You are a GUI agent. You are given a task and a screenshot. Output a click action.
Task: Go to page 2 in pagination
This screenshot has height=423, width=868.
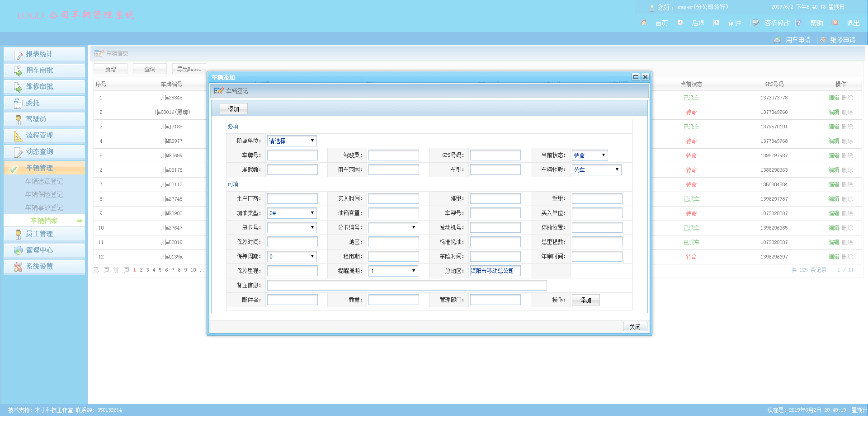[x=141, y=270]
